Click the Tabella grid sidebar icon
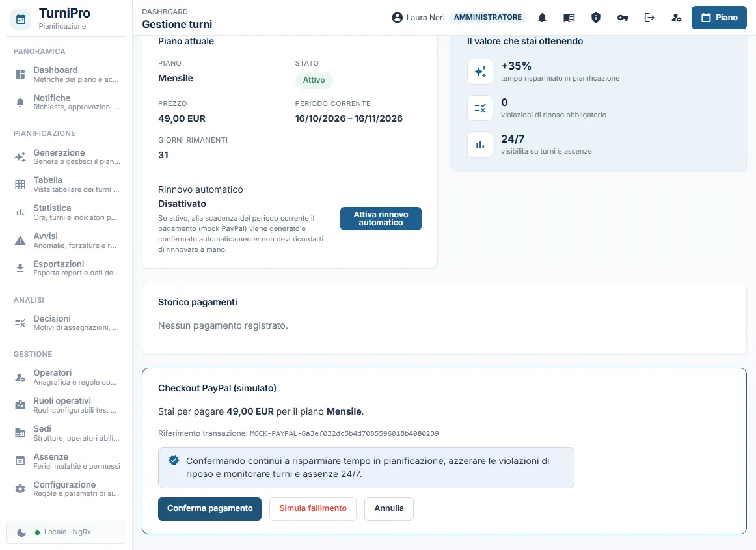Viewport: 756px width, 550px height. point(20,185)
